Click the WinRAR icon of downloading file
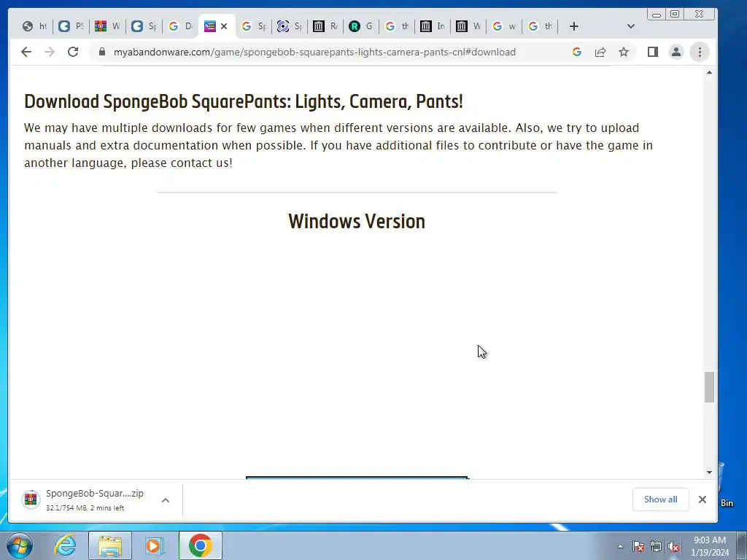This screenshot has width=747, height=560. [31, 499]
